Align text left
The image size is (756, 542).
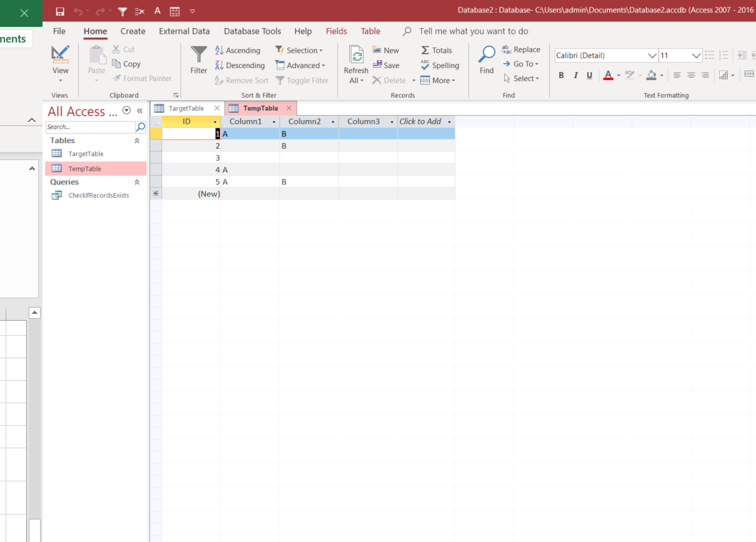(677, 76)
